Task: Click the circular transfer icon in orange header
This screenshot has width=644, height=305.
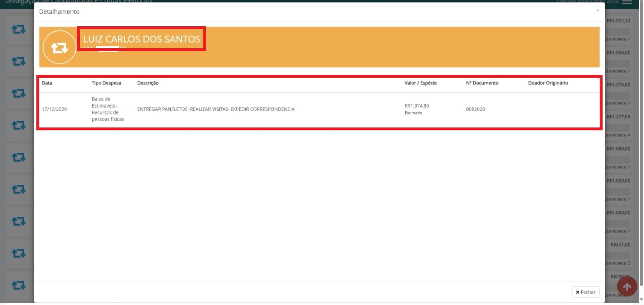Action: 59,47
